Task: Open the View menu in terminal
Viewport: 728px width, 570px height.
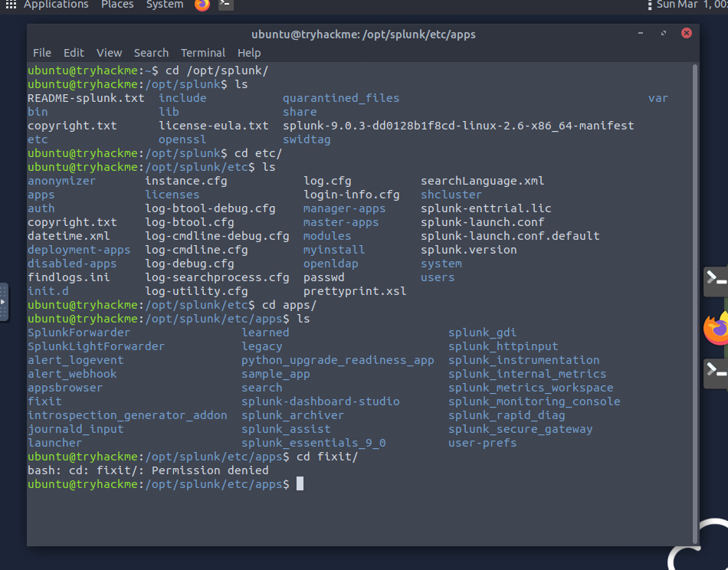Action: (109, 53)
